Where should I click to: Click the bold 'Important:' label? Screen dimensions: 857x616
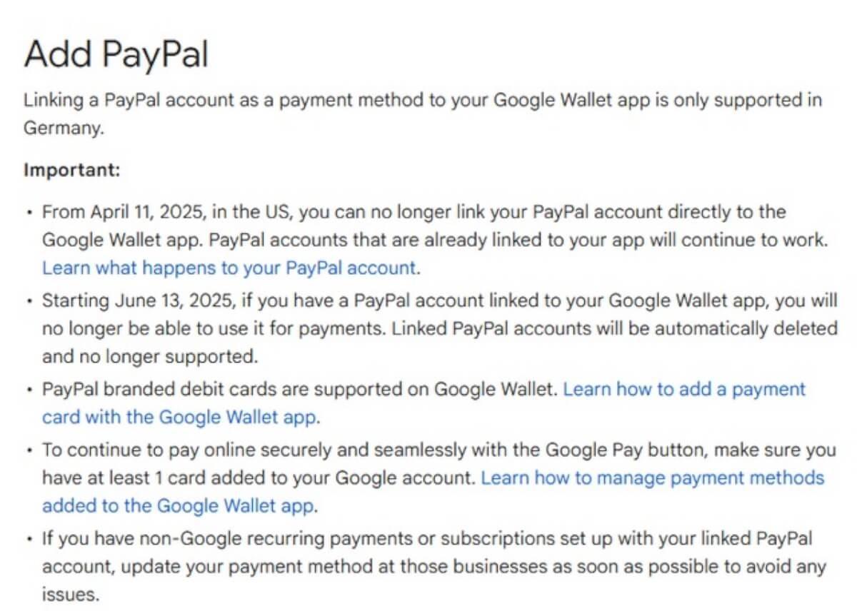pos(72,171)
